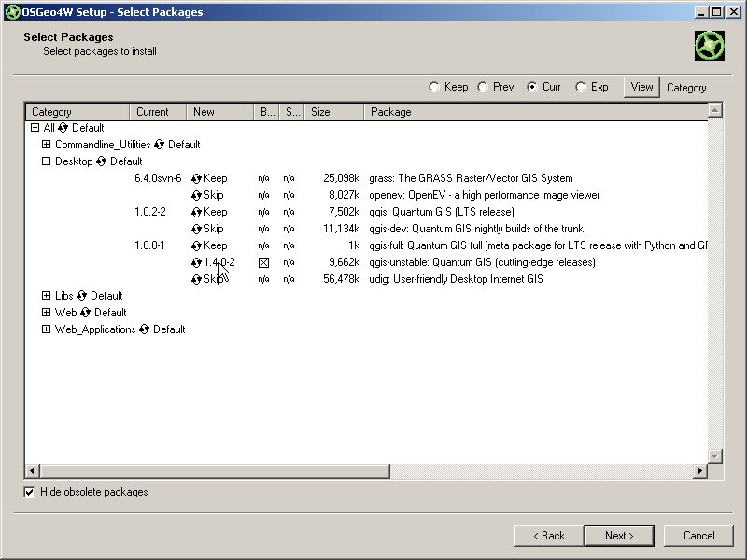Click the Category column header
This screenshot has width=747, height=560.
[x=78, y=112]
